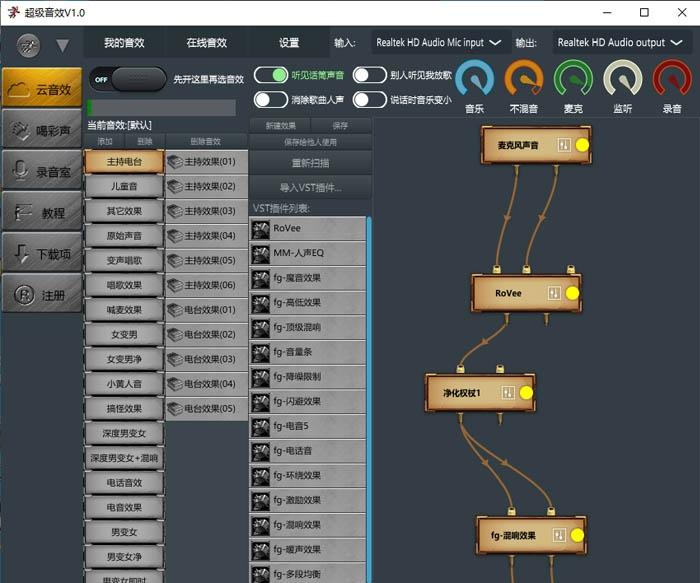The width and height of the screenshot is (700, 583).
Task: Click the mixer settings icon on RoVee node
Action: pos(554,293)
